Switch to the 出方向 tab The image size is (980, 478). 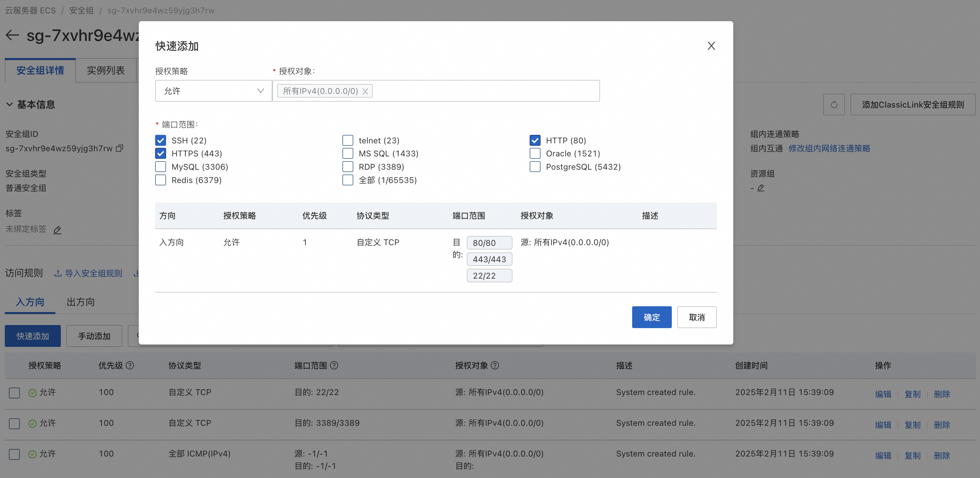pyautogui.click(x=80, y=302)
